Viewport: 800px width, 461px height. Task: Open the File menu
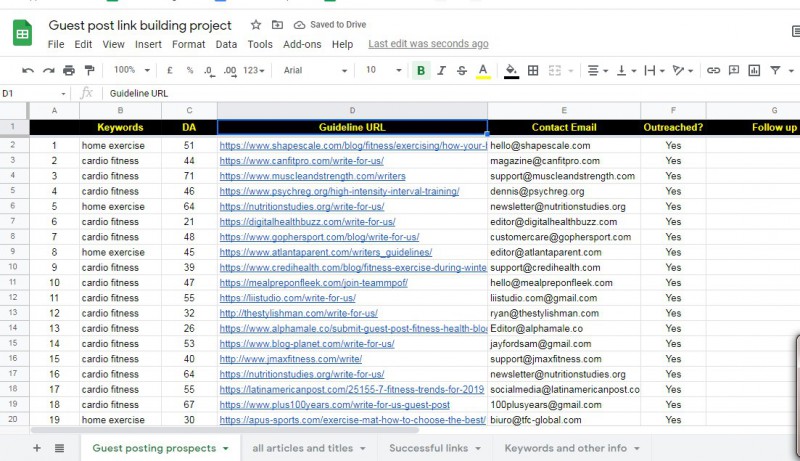click(56, 44)
